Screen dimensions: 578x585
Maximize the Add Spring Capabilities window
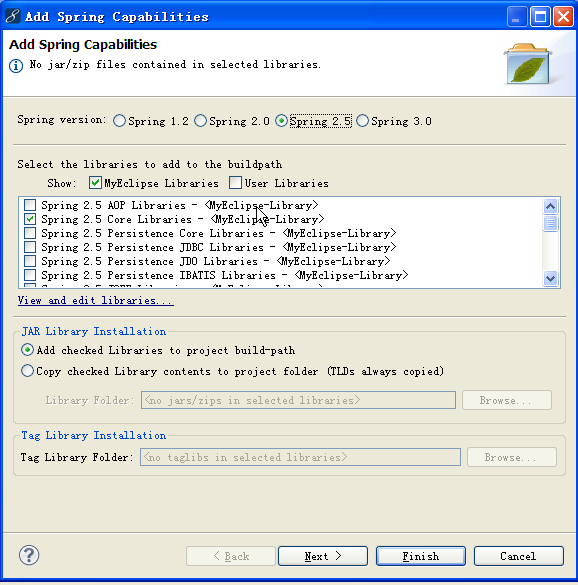pos(540,17)
